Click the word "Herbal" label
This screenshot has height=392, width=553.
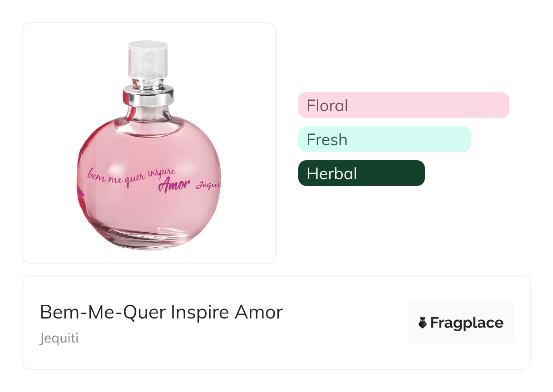pos(332,174)
